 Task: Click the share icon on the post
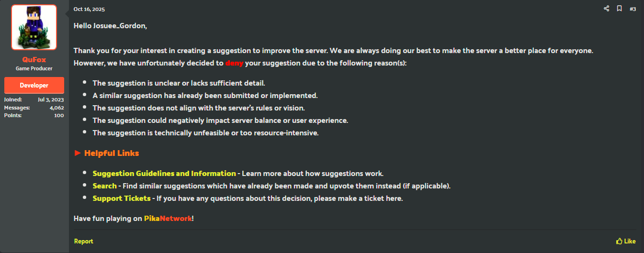[x=607, y=9]
